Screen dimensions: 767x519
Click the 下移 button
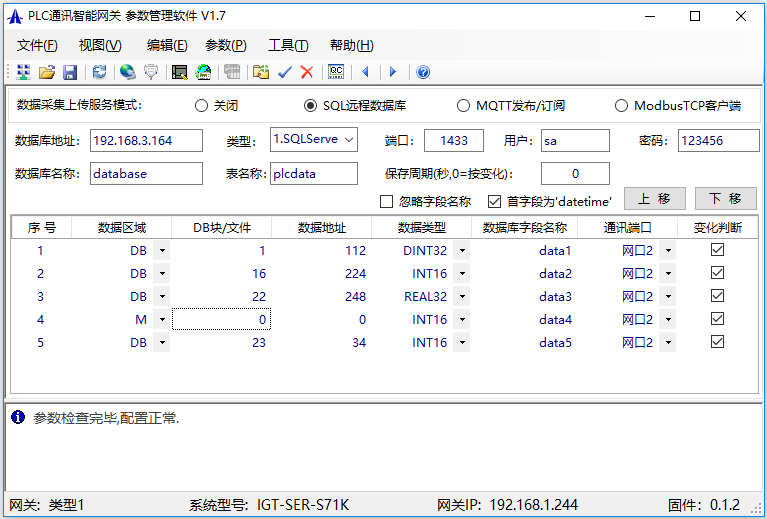coord(725,199)
